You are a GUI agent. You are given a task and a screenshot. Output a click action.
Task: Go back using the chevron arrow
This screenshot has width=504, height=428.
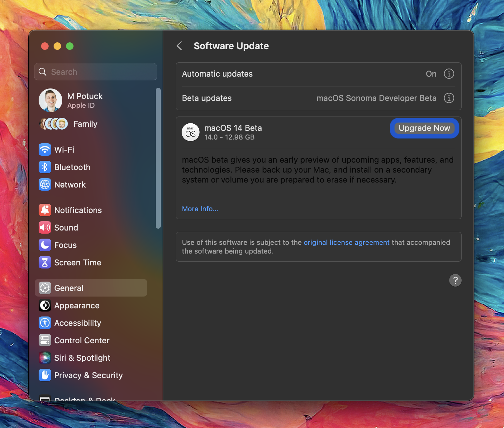point(179,46)
